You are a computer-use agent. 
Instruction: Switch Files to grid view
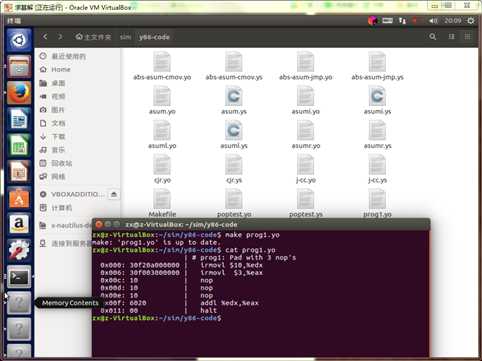[468, 37]
